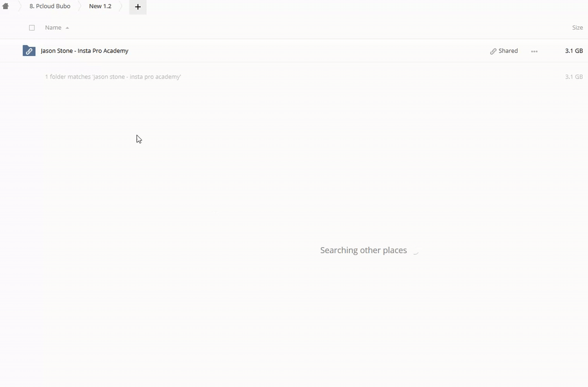The image size is (588, 387).
Task: Open 'Jason Stone - Insta Pro Academy' folder
Action: (x=84, y=51)
